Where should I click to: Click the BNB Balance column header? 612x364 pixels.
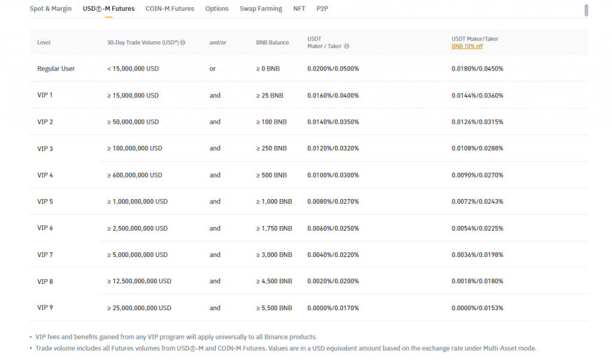click(x=272, y=43)
